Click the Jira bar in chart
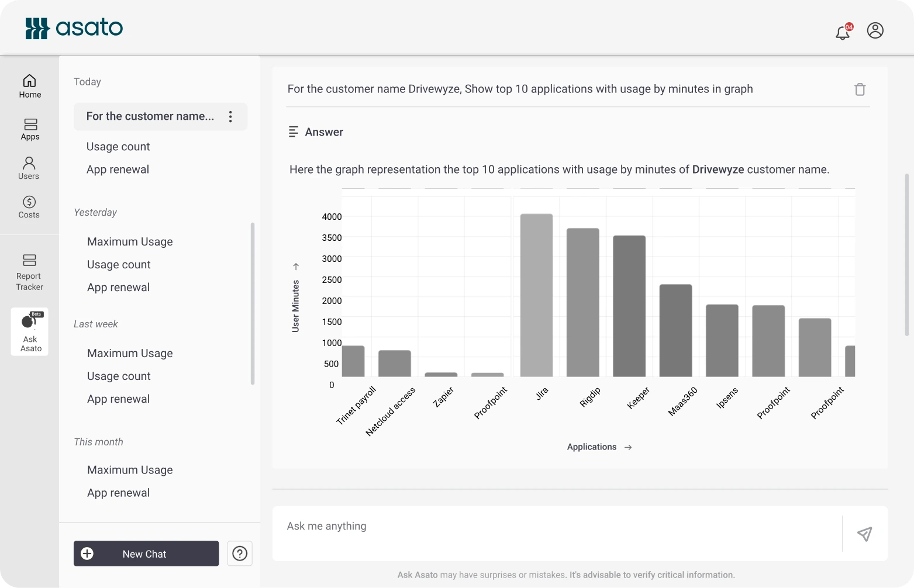Viewport: 914px width, 588px height. (x=536, y=295)
